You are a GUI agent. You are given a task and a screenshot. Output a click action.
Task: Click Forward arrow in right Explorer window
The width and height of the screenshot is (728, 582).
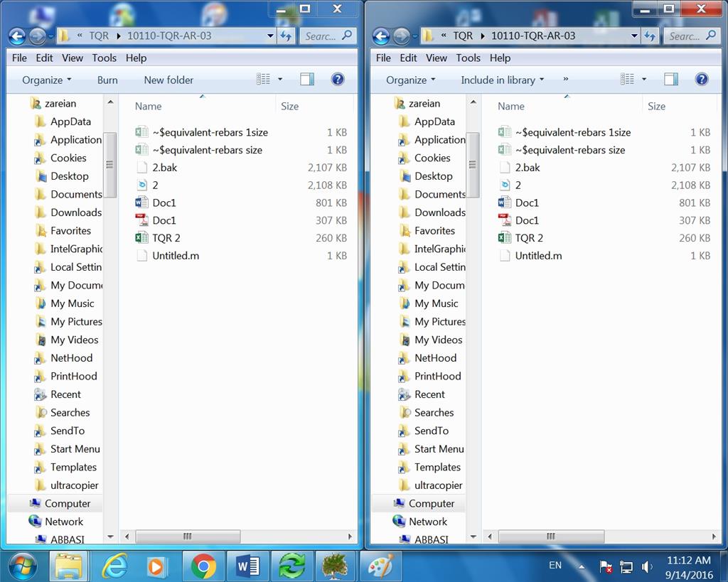click(x=401, y=36)
